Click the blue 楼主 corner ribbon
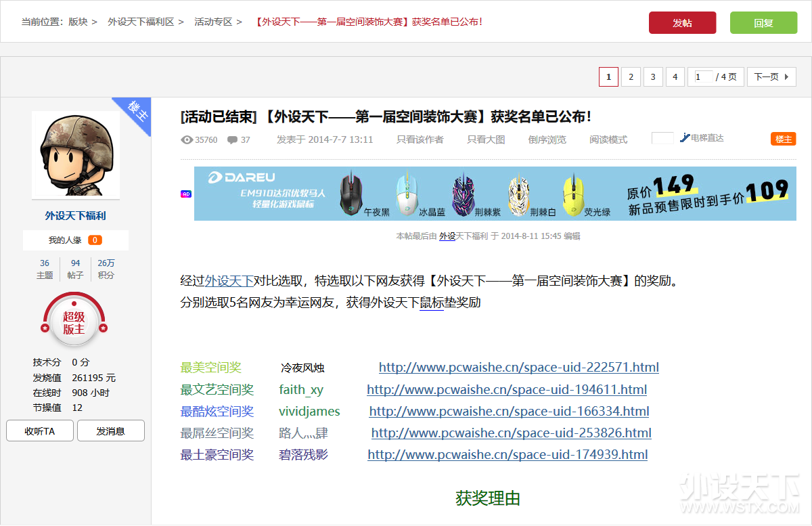The height and width of the screenshot is (526, 812). coord(135,113)
